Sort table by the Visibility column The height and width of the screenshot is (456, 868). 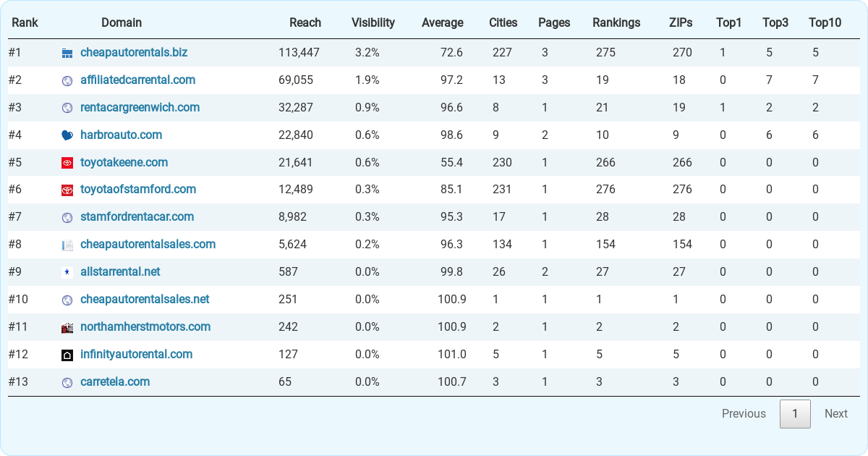click(x=373, y=22)
